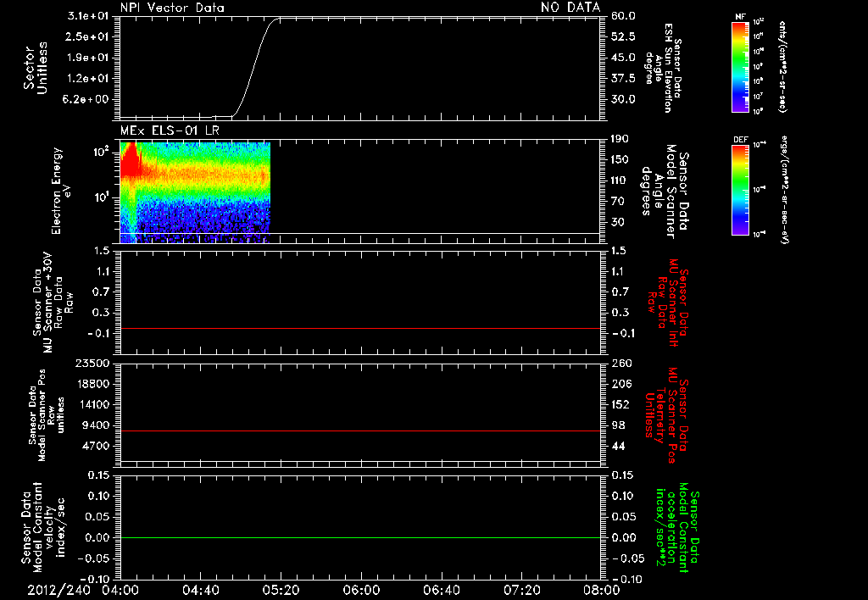Click the 'Electron Energy eV' axis title
Viewport: 868px width, 600px height.
(x=62, y=191)
